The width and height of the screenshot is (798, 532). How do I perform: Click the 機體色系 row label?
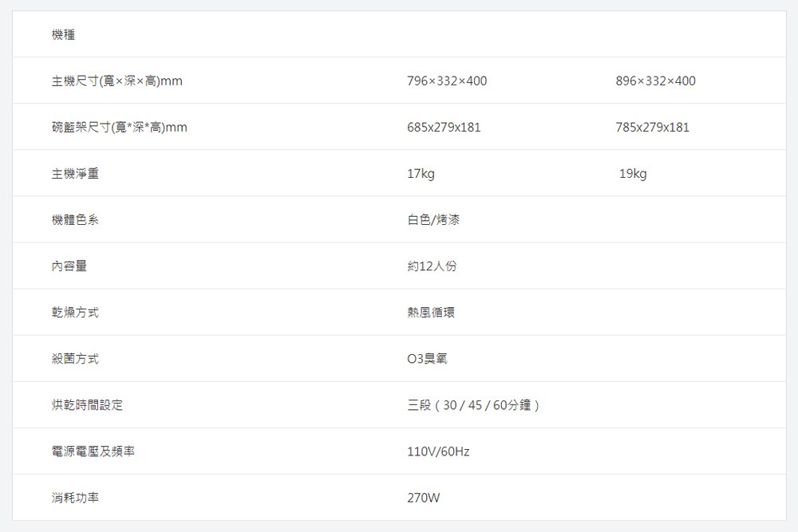(75, 219)
